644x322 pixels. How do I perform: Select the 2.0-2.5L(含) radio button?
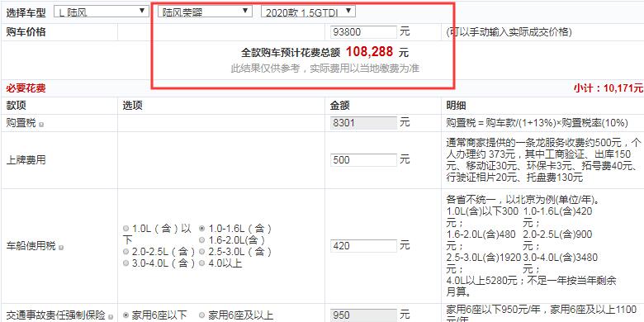pos(125,251)
